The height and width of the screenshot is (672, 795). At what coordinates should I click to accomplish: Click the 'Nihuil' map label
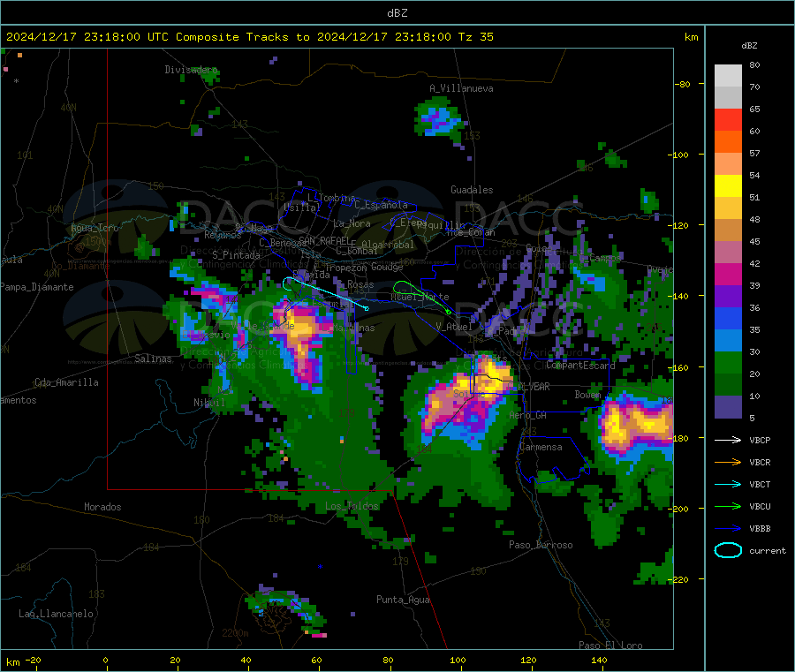[x=208, y=403]
